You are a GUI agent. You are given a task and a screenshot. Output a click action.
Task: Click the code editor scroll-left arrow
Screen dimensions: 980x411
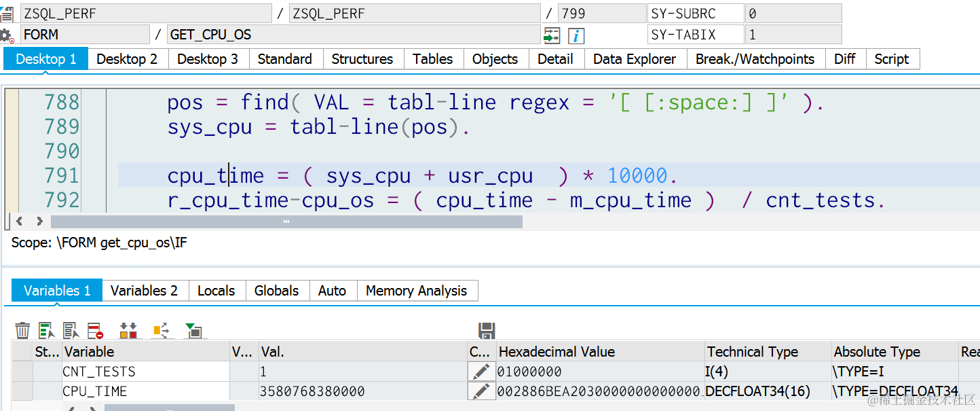click(19, 221)
